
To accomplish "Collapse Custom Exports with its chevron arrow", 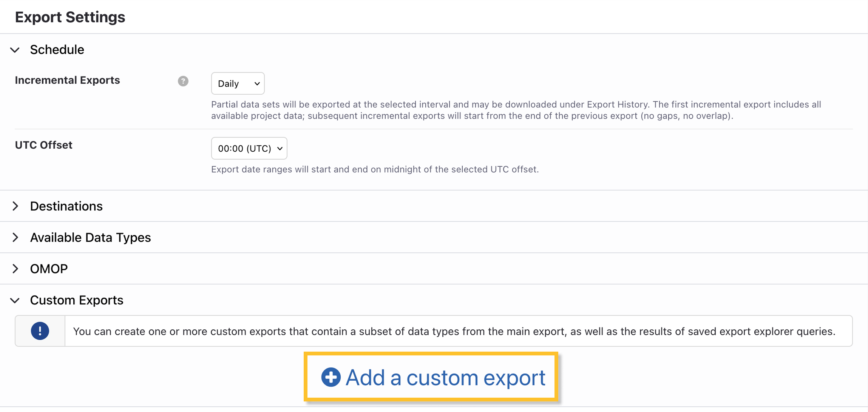I will [15, 300].
